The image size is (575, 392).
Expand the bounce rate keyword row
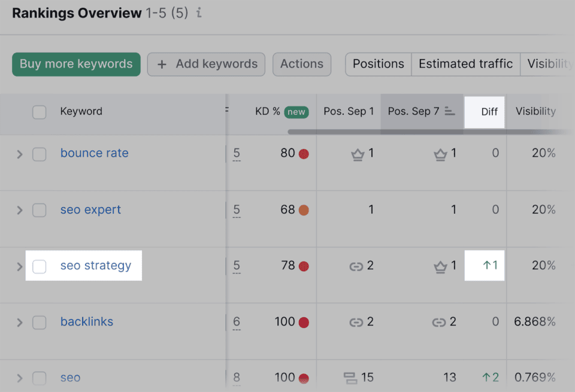tap(19, 154)
